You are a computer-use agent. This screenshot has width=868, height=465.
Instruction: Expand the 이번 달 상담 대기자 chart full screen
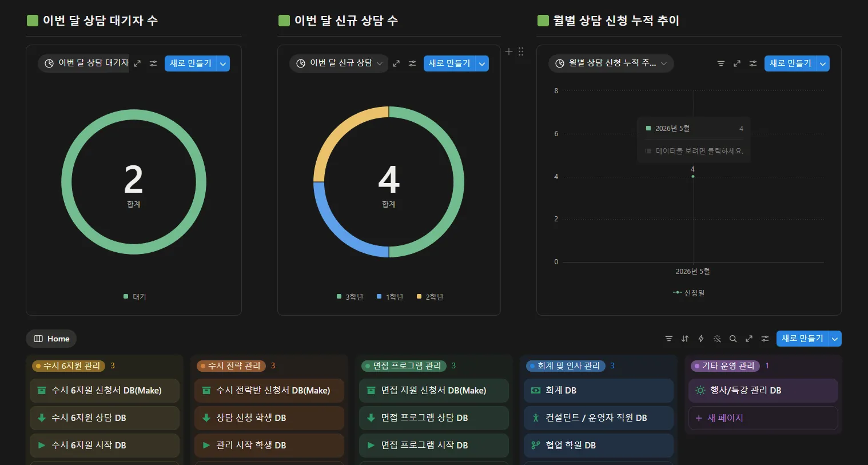click(x=137, y=63)
